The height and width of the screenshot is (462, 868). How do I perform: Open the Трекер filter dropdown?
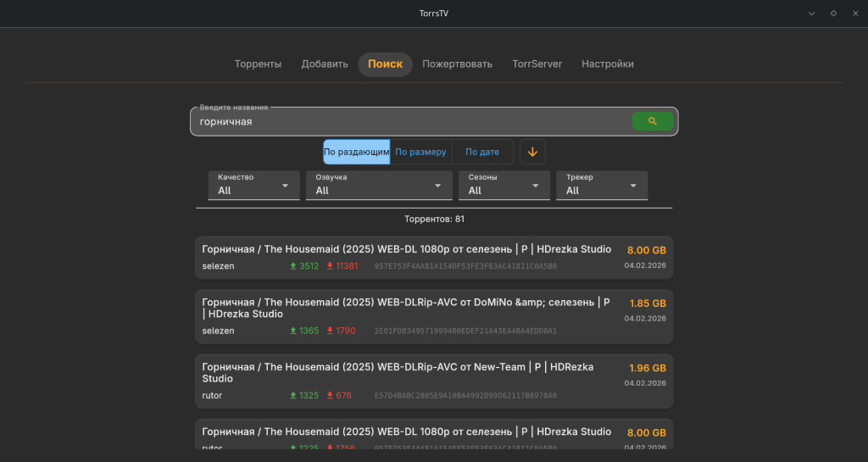pos(601,185)
